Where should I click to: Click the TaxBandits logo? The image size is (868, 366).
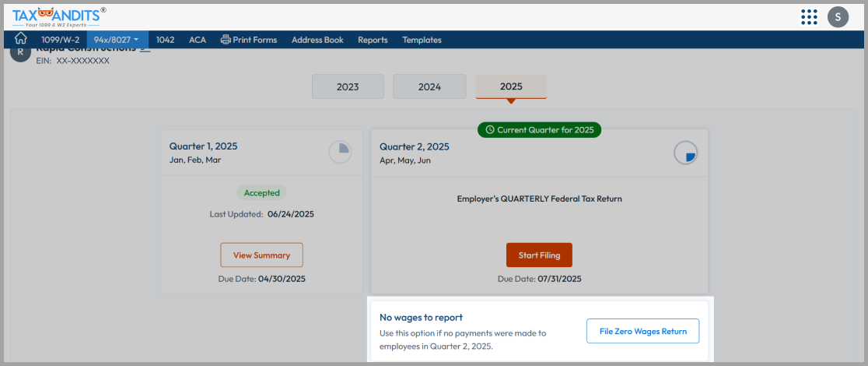coord(58,17)
